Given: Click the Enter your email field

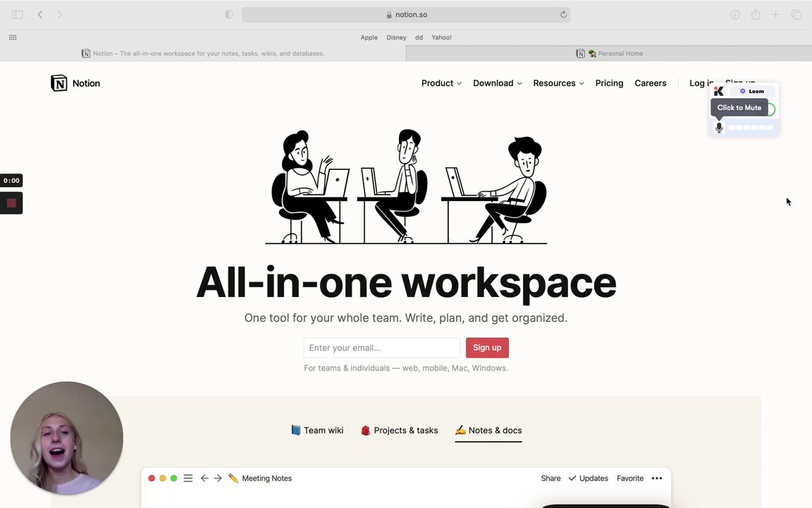Looking at the screenshot, I should click(381, 347).
